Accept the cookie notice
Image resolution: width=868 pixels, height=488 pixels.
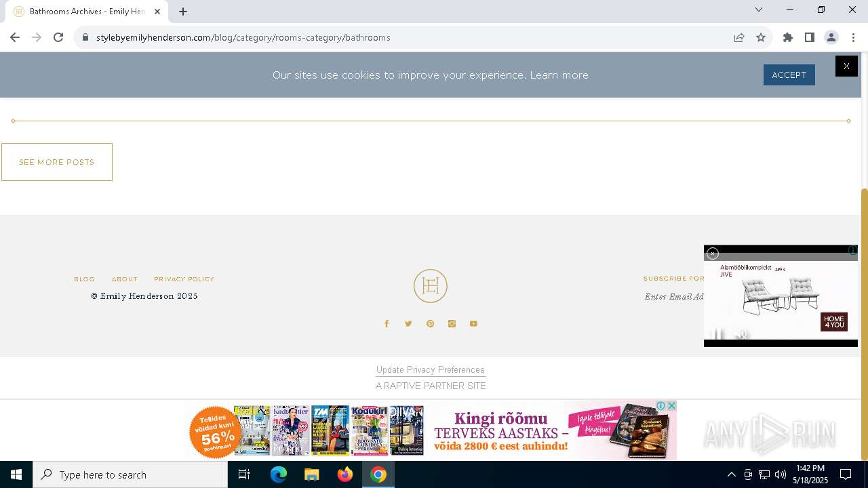pyautogui.click(x=789, y=75)
